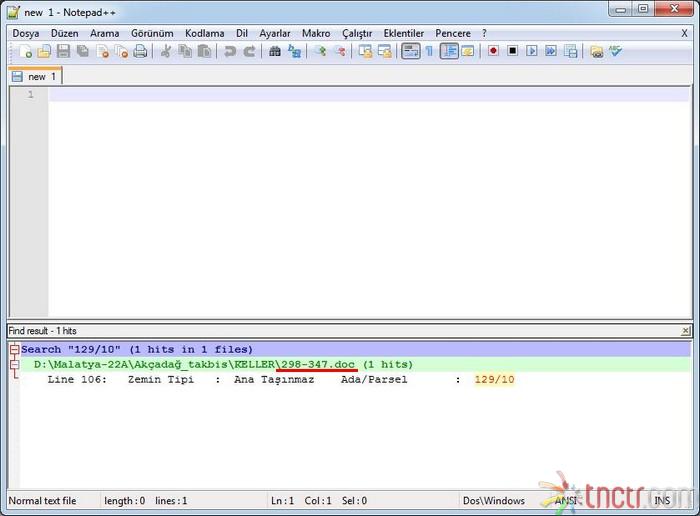This screenshot has height=516, width=700.
Task: Create a new file via toolbar icon
Action: [25, 51]
